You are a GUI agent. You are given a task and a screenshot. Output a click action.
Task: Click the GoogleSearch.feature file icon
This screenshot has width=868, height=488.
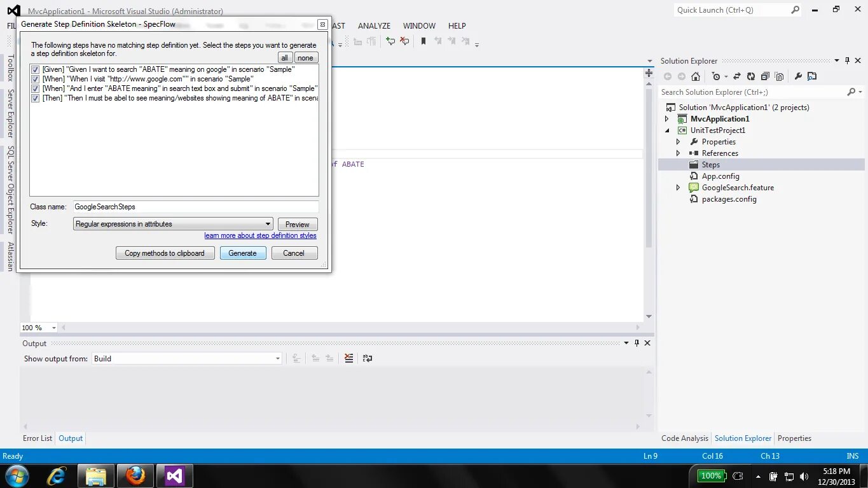tap(694, 188)
